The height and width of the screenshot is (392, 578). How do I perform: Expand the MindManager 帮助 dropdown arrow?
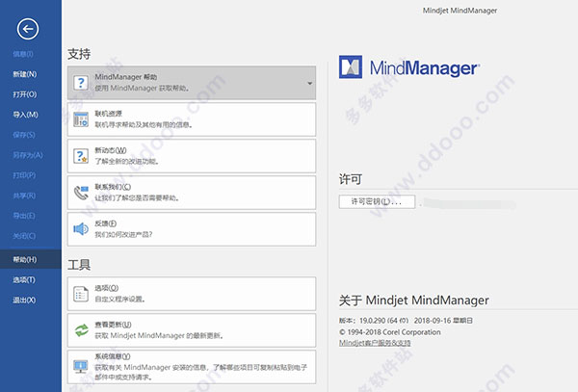point(309,84)
